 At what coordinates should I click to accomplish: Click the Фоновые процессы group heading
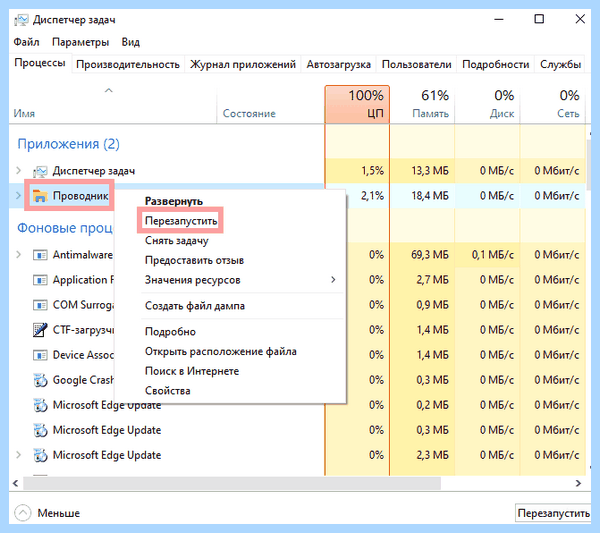tap(65, 228)
